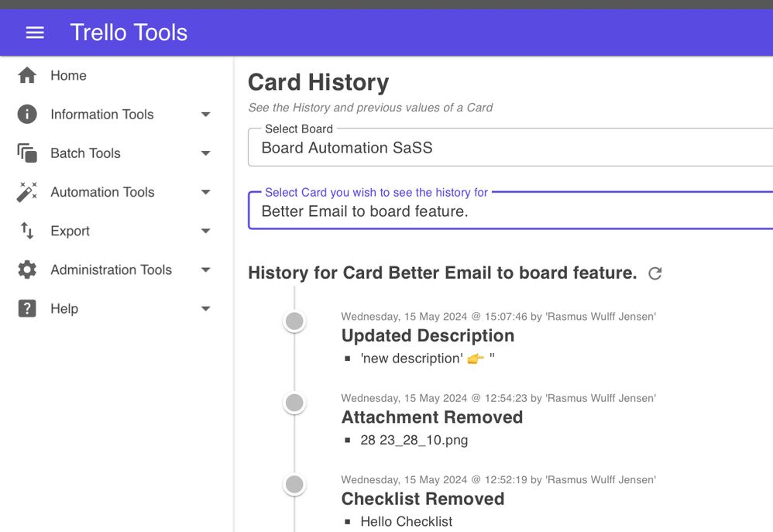Open the Select Board dropdown

(510, 147)
